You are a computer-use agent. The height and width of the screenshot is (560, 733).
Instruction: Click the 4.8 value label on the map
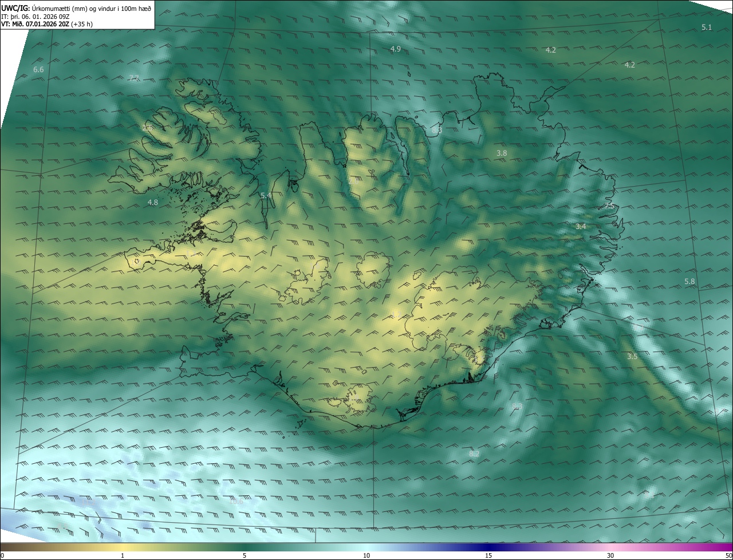pyautogui.click(x=152, y=203)
